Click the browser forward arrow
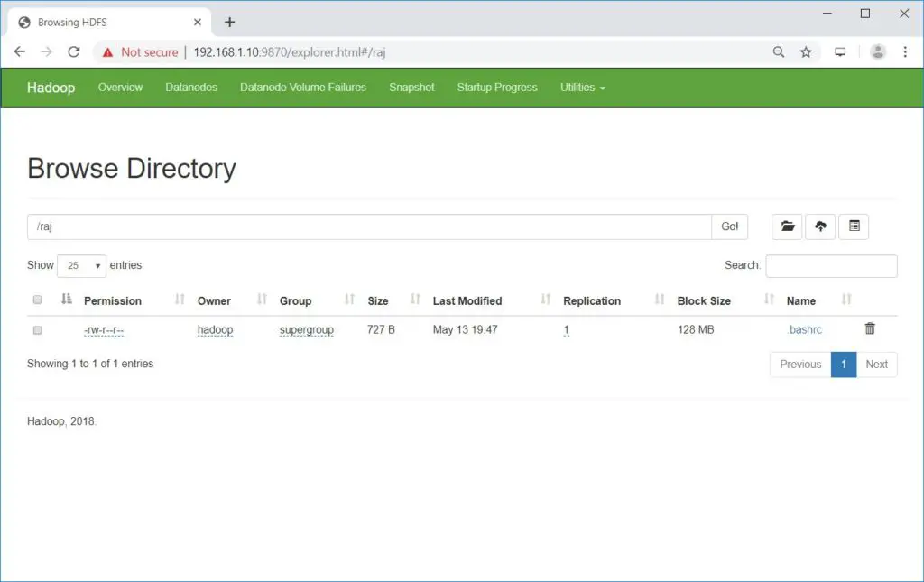The width and height of the screenshot is (924, 582). point(47,51)
